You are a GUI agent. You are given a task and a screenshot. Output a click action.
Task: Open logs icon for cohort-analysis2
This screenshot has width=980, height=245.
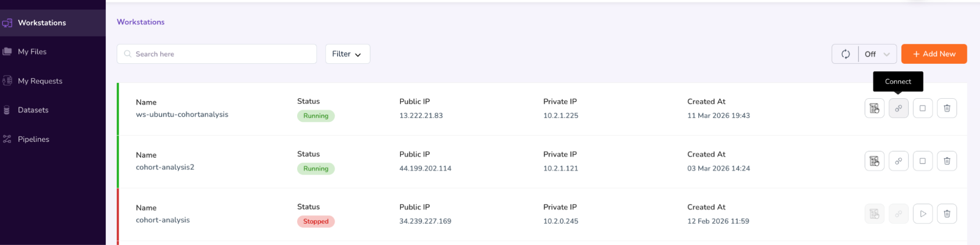(874, 161)
